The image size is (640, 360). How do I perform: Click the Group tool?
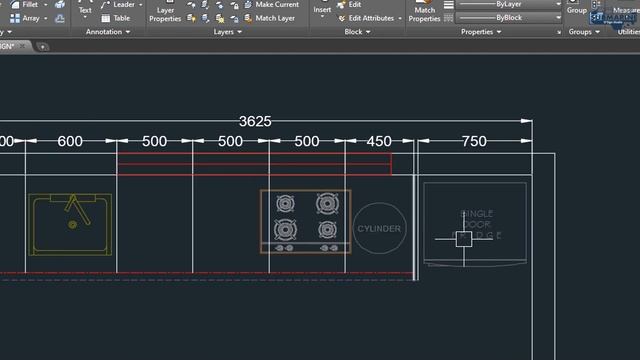(x=576, y=8)
